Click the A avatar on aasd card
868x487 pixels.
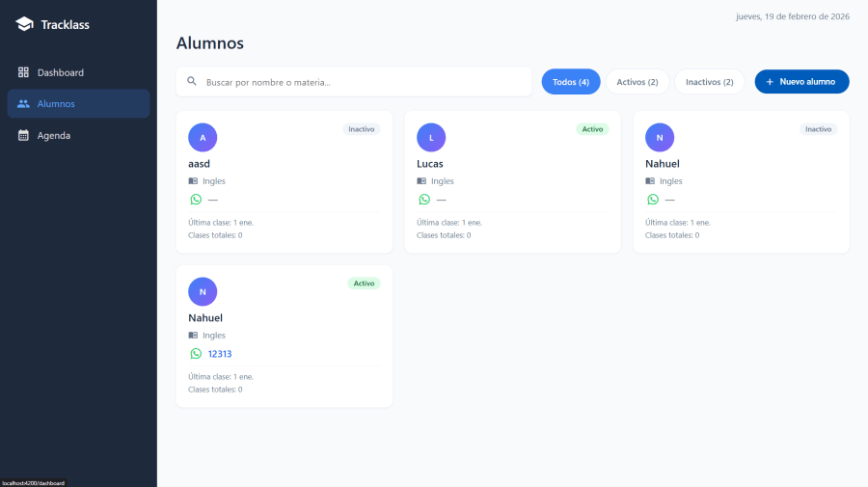[203, 137]
